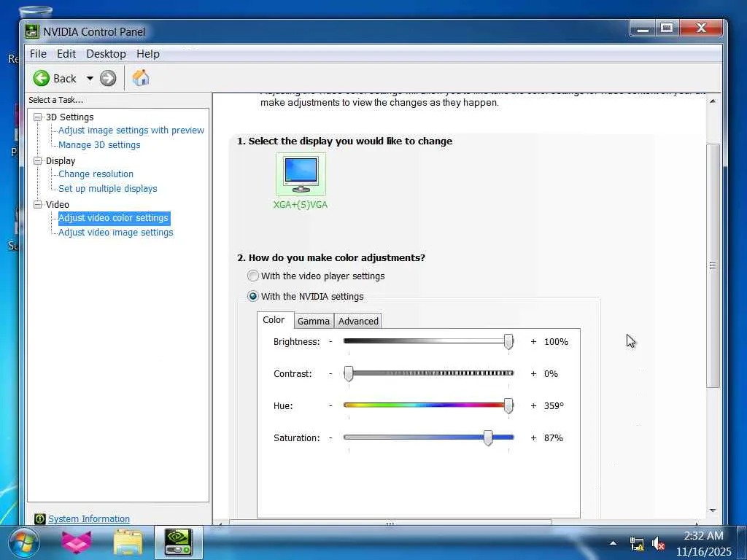
Task: Open the Help menu
Action: point(148,54)
